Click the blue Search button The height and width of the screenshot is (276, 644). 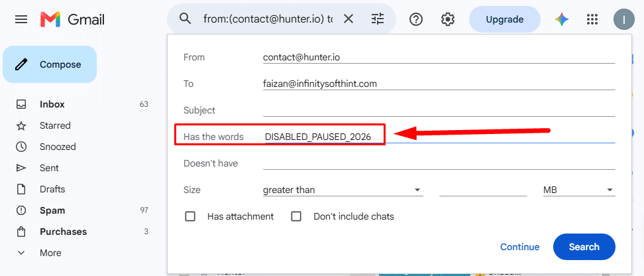tap(584, 247)
